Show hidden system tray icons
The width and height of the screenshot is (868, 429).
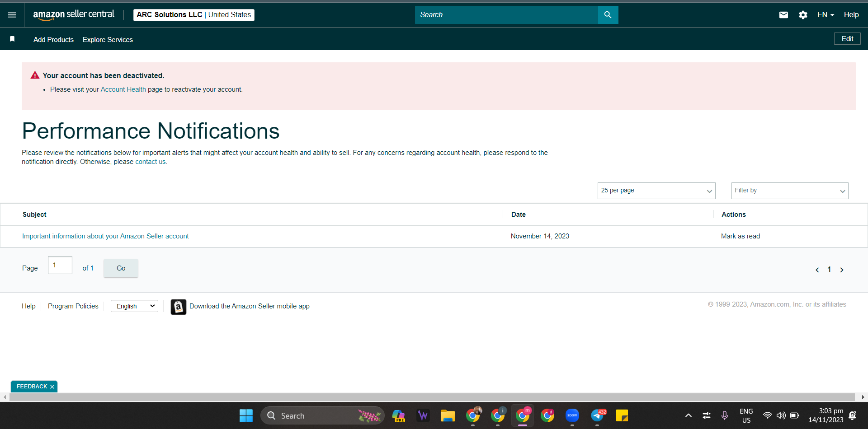(x=689, y=415)
